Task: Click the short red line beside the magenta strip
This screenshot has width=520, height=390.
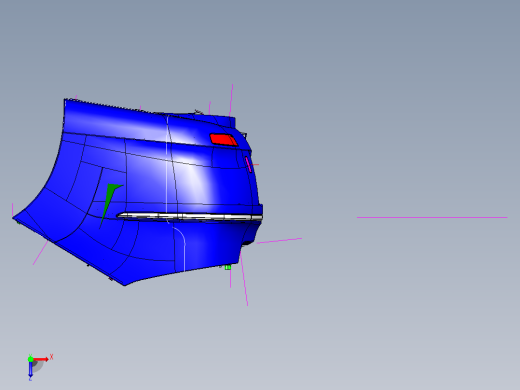Action: [255, 165]
